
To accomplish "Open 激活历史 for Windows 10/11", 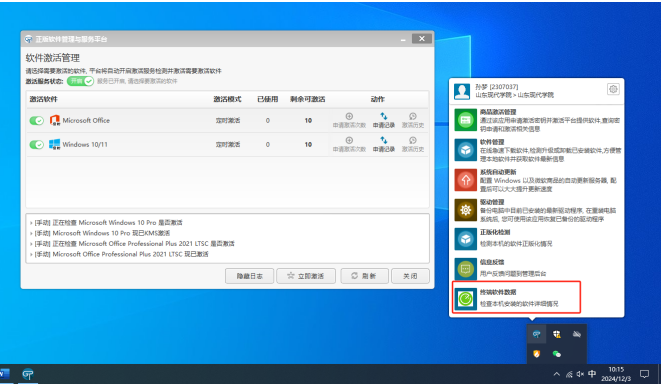I will 413,144.
